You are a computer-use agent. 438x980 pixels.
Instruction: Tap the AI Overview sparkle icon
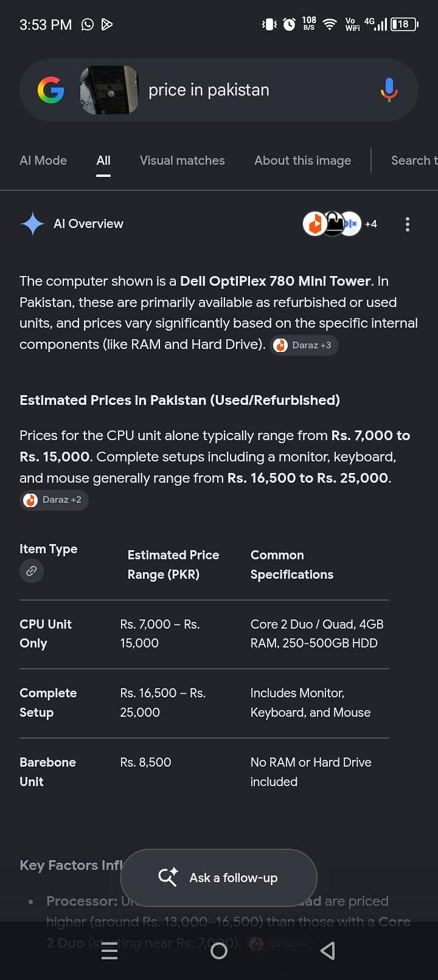point(32,224)
